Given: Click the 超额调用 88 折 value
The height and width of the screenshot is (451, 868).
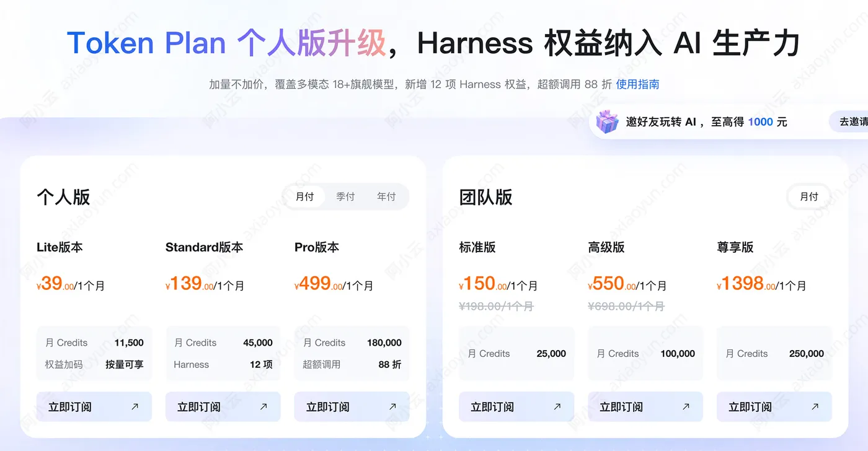Looking at the screenshot, I should 390,364.
